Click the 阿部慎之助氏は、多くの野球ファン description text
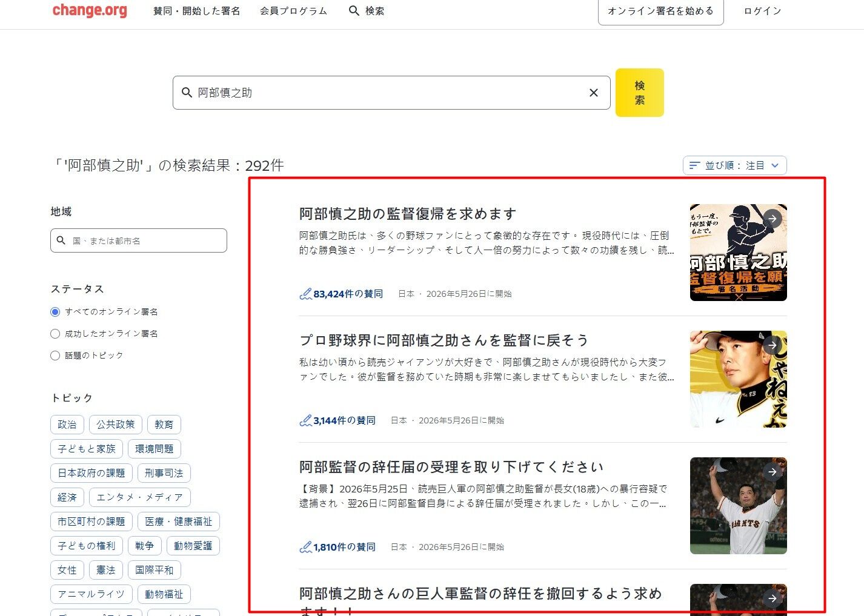 coord(487,243)
